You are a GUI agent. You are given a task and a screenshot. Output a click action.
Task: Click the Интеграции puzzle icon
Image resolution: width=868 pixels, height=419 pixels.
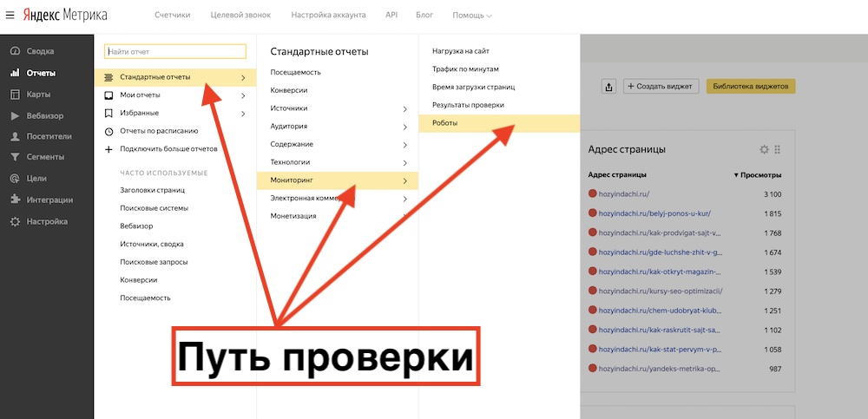click(16, 200)
